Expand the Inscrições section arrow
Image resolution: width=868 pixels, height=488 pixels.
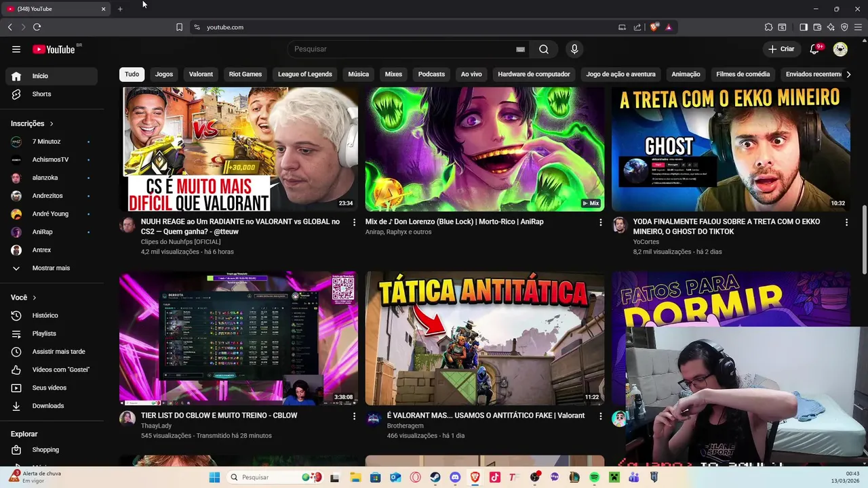51,124
